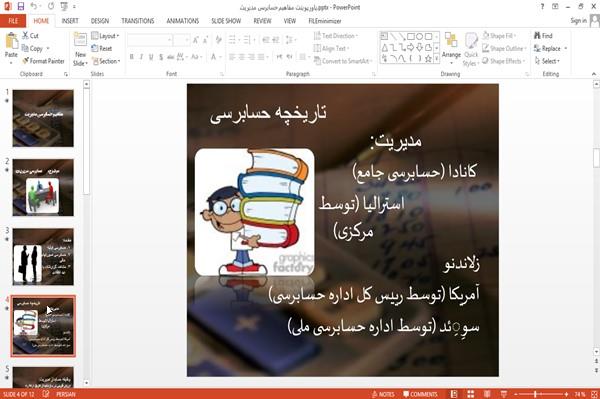Click NOTES in the status bar
Viewport: 600px width, 399px height.
[x=383, y=394]
